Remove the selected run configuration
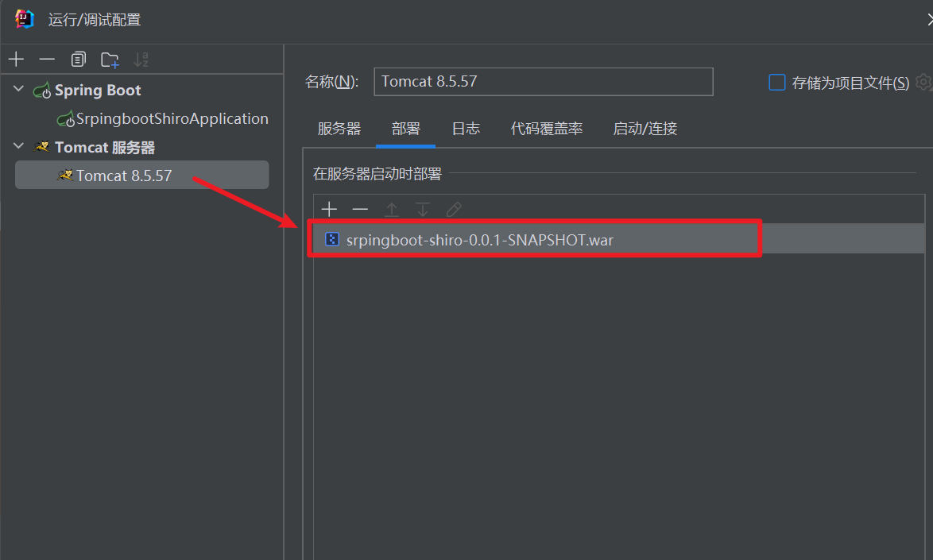 click(x=47, y=60)
